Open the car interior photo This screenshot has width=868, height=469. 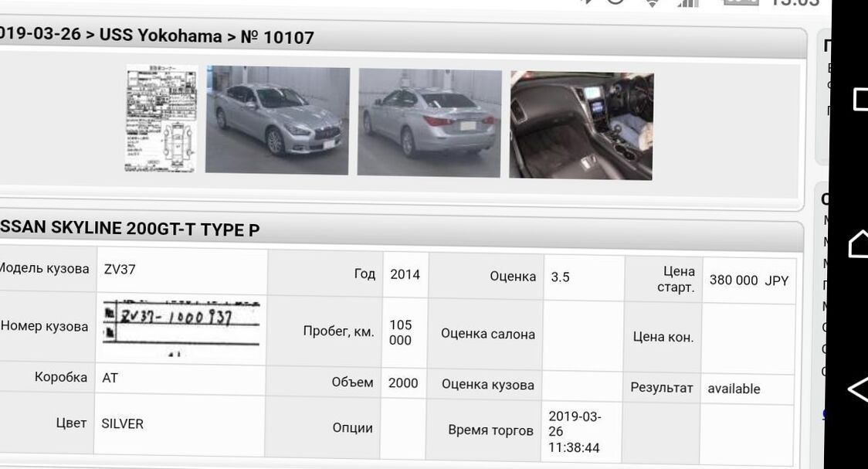point(581,125)
